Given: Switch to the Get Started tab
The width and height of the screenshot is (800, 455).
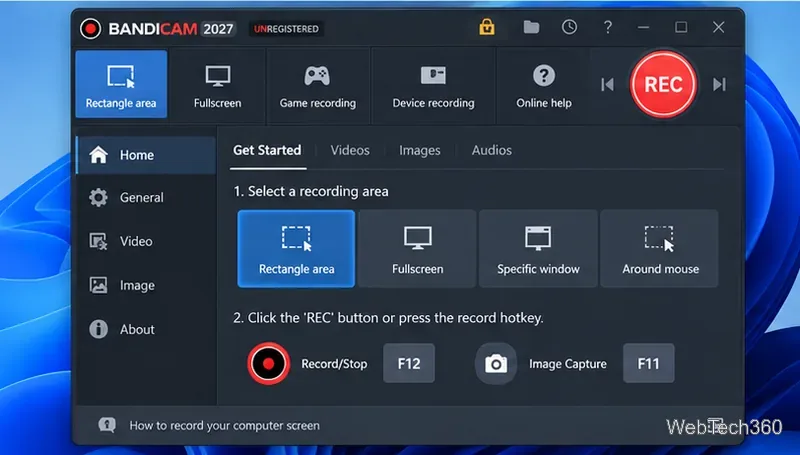Looking at the screenshot, I should pos(267,150).
